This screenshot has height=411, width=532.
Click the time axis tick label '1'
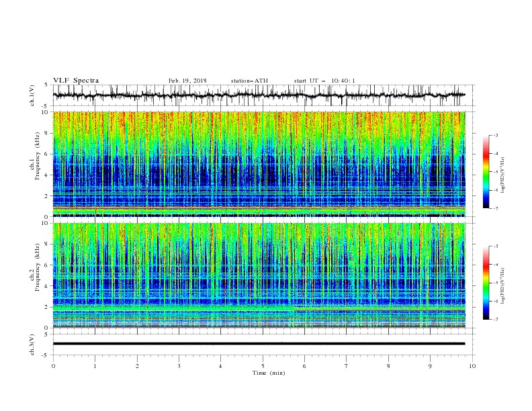[x=95, y=366]
